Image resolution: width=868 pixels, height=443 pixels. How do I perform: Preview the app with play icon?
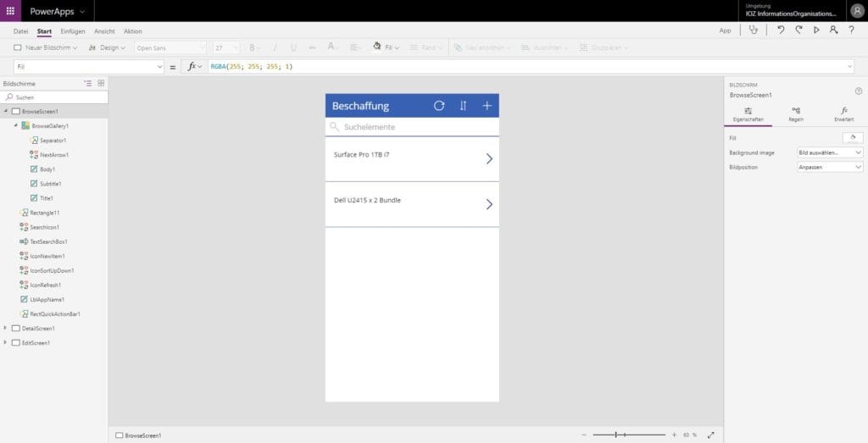pos(816,30)
